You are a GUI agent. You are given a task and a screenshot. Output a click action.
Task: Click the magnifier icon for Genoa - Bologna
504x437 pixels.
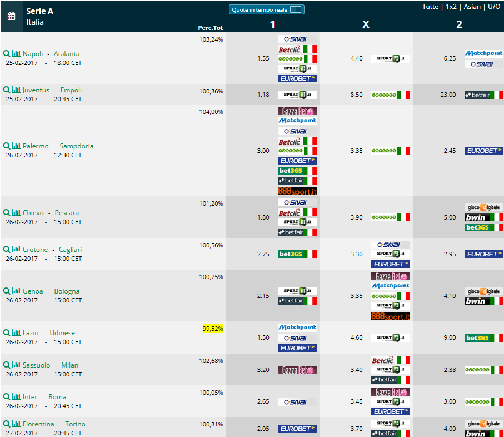coord(7,291)
